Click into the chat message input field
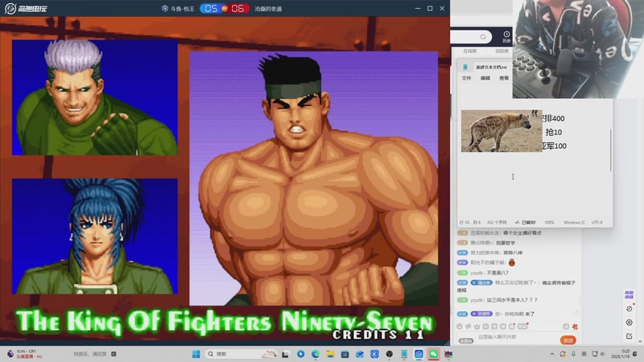 [518, 337]
